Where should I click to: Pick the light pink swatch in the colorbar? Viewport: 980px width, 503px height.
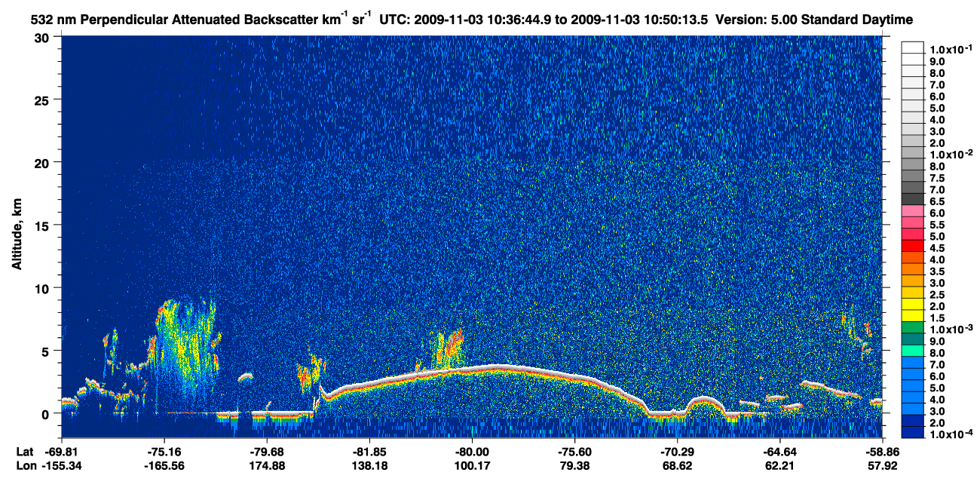pyautogui.click(x=913, y=210)
